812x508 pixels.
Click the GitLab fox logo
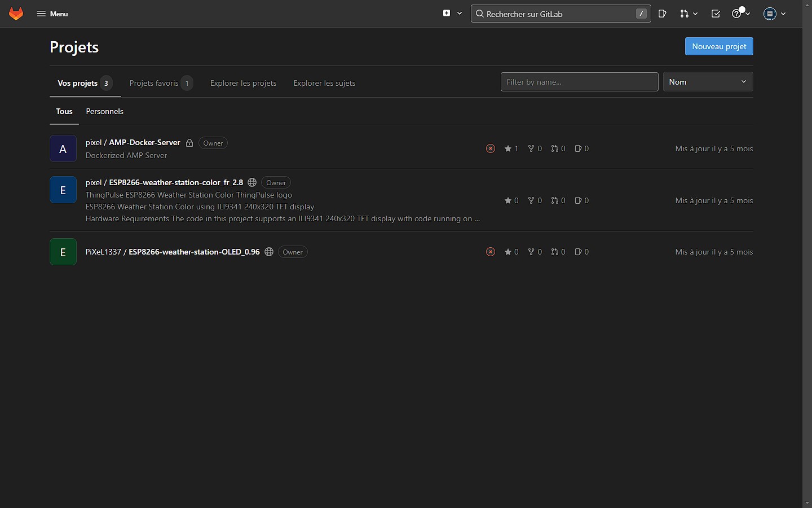[16, 14]
